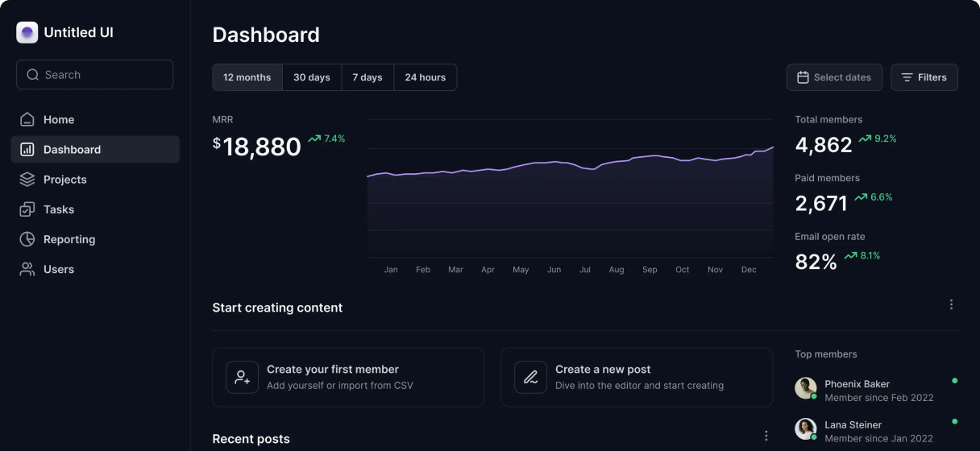Click the Untitled UI logo icon
This screenshot has width=980, height=451.
coord(27,33)
